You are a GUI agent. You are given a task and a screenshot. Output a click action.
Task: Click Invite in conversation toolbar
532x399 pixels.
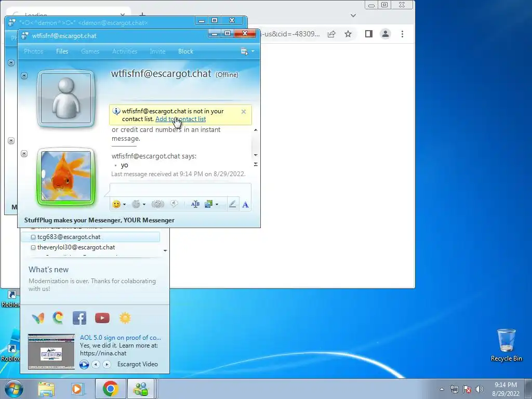coord(158,51)
